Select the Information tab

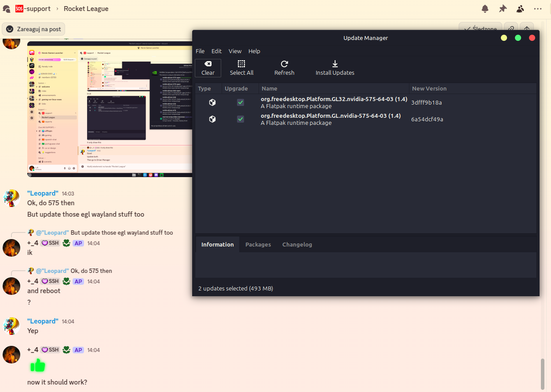click(x=217, y=244)
